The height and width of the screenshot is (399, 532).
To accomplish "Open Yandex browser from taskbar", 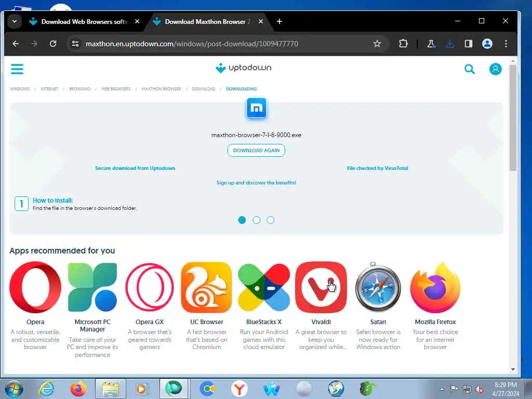I will pyautogui.click(x=239, y=389).
